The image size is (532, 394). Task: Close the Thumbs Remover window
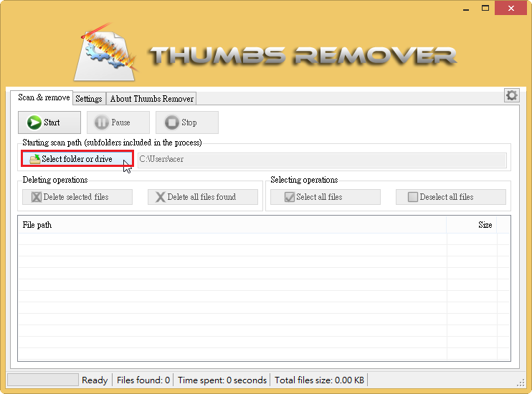click(x=510, y=9)
